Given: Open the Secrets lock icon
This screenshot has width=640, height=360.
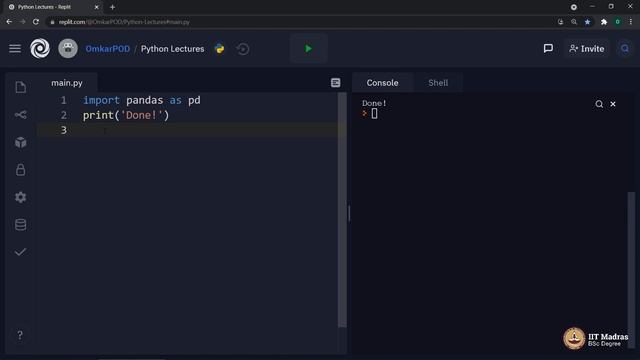Looking at the screenshot, I should click(21, 170).
